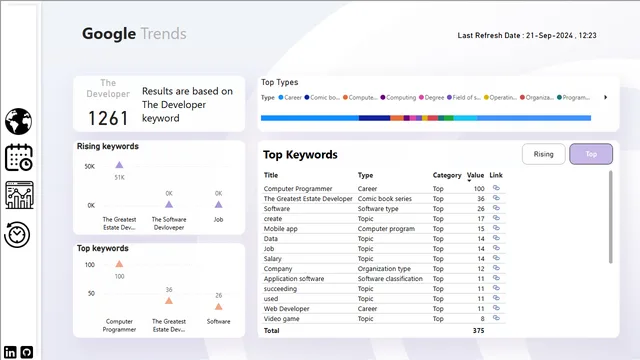Open link icon for Job row
Viewport: 640px width, 360px height.
pyautogui.click(x=496, y=248)
